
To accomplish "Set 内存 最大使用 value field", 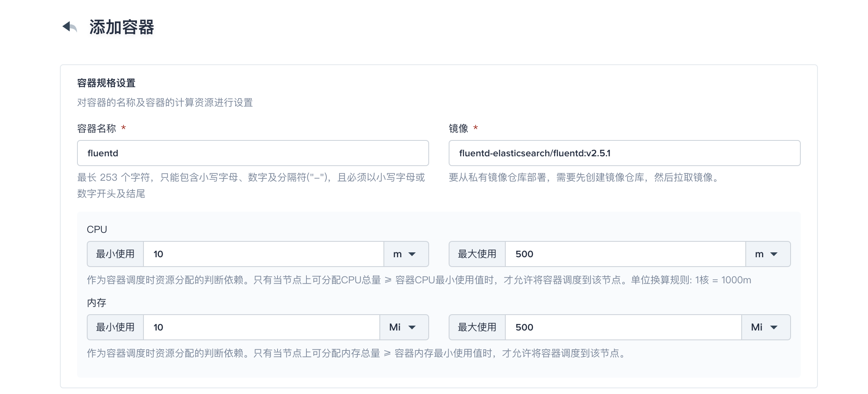I will pos(623,327).
